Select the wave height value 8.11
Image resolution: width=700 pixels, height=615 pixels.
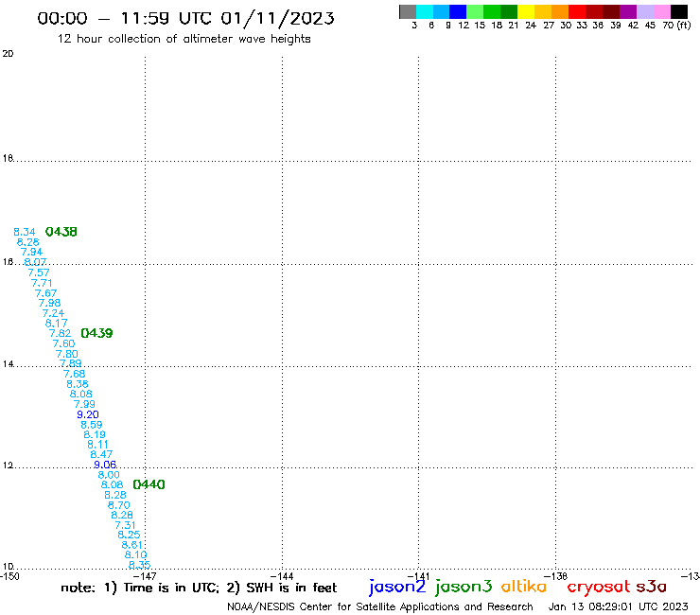click(x=97, y=445)
